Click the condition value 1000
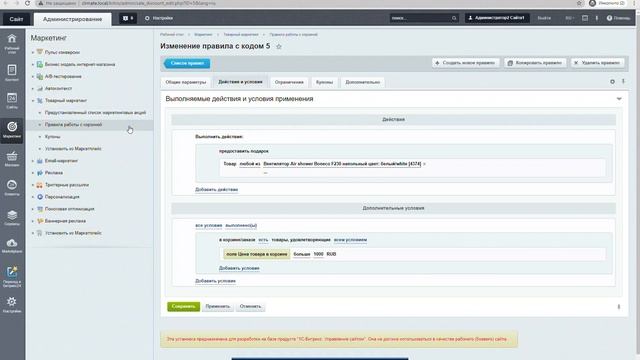 coord(318,254)
